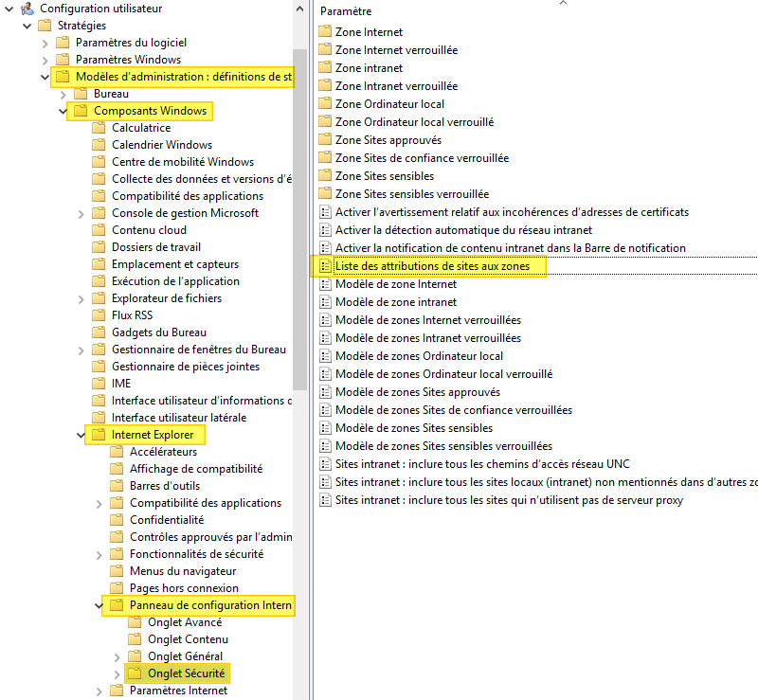Open Zone Intranet verrouillée folder
Viewport: 758px width, 700px height.
tap(396, 85)
